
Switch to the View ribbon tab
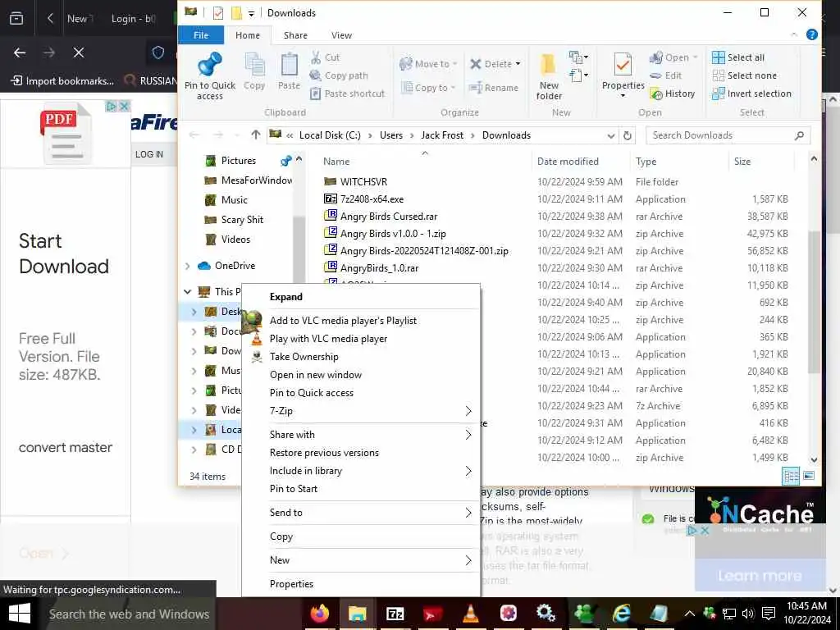pos(341,34)
